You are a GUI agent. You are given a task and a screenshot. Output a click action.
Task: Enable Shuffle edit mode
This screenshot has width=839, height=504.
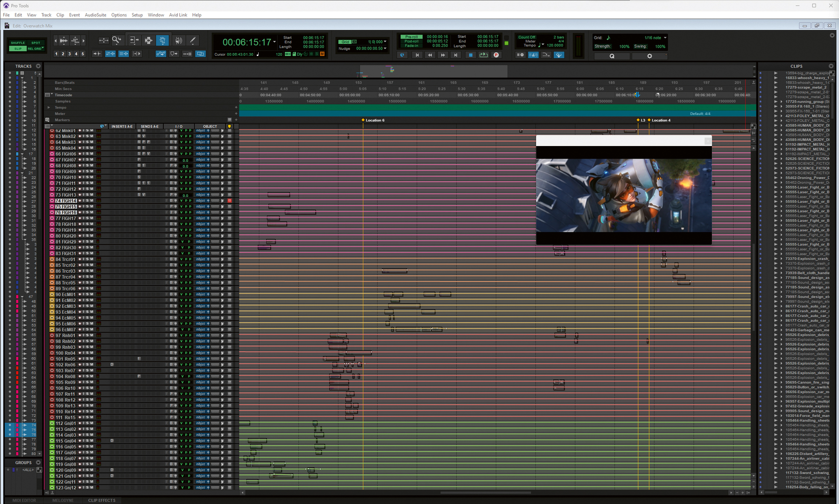tap(18, 43)
